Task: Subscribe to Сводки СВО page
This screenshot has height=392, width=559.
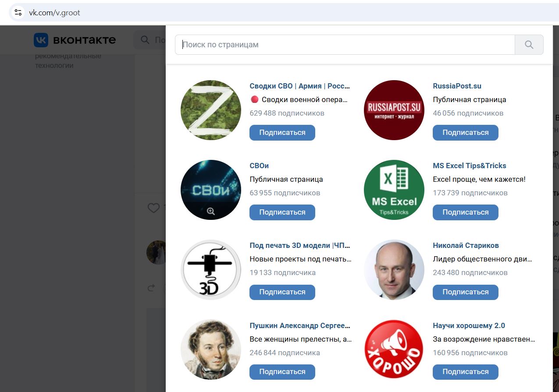Action: click(282, 132)
